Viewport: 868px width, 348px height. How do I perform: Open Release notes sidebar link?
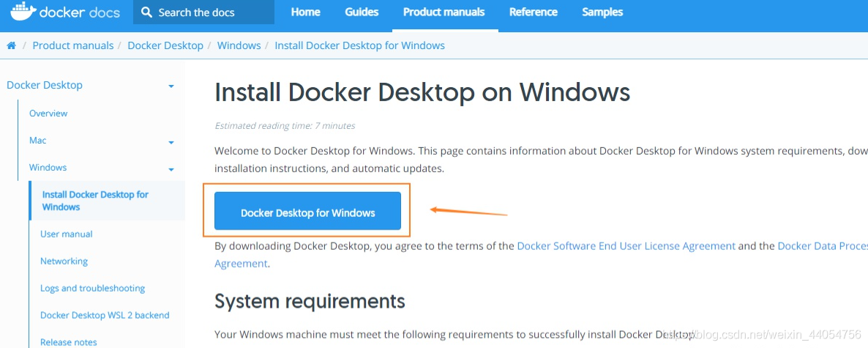click(69, 342)
